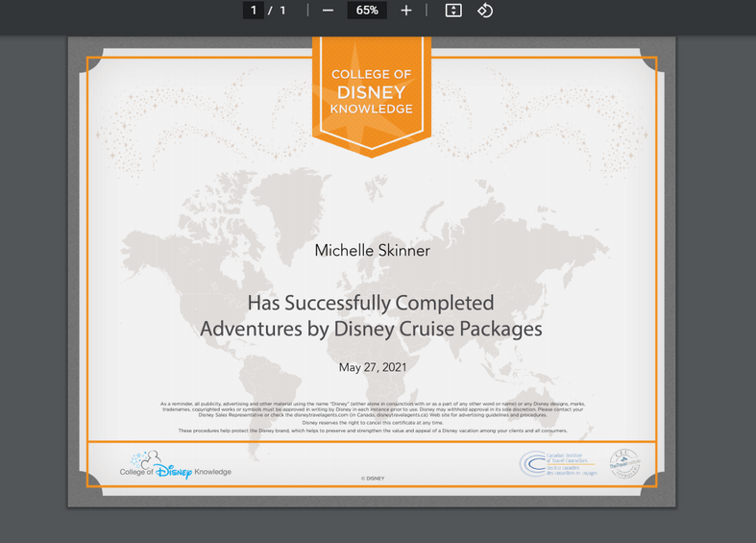Click the 'Has Successfully Completed' line

tap(371, 304)
